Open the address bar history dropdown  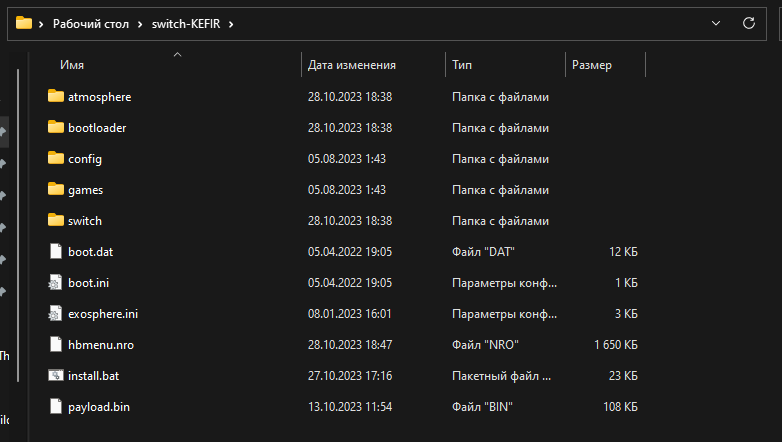coord(715,22)
